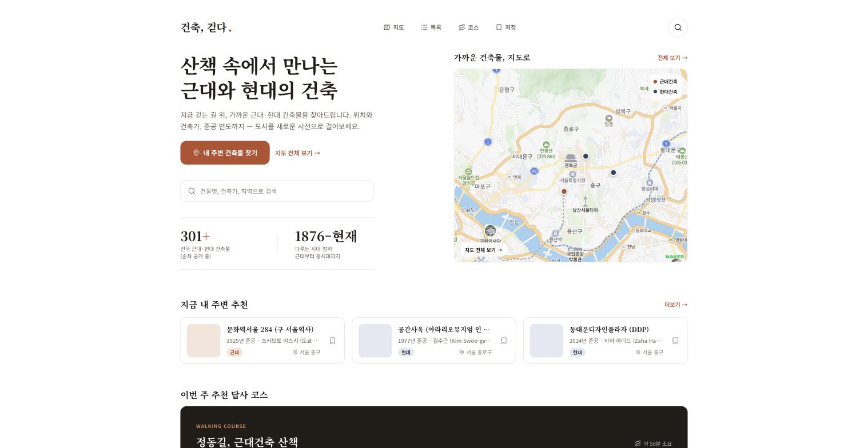Select the dark map marker beside 경복궁

click(x=586, y=156)
